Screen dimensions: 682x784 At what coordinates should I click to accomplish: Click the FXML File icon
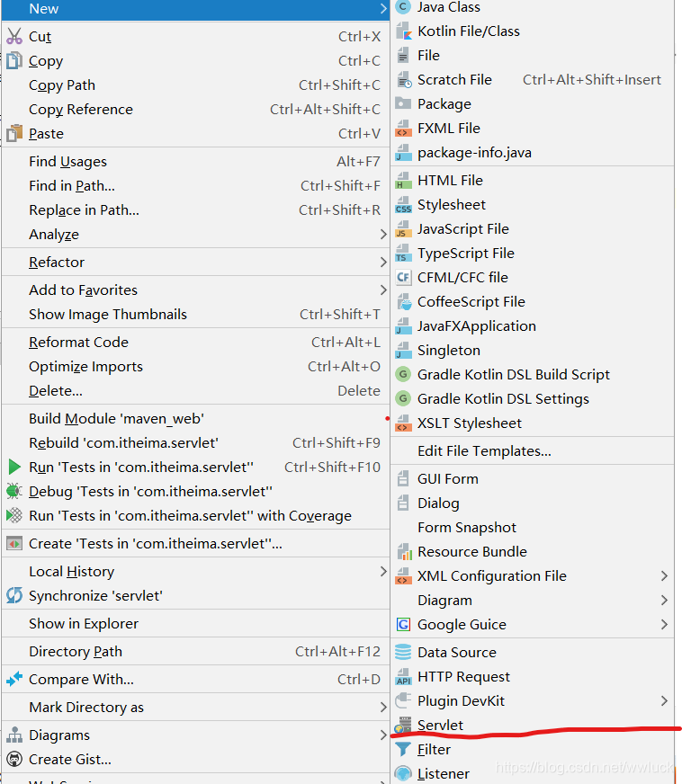403,129
